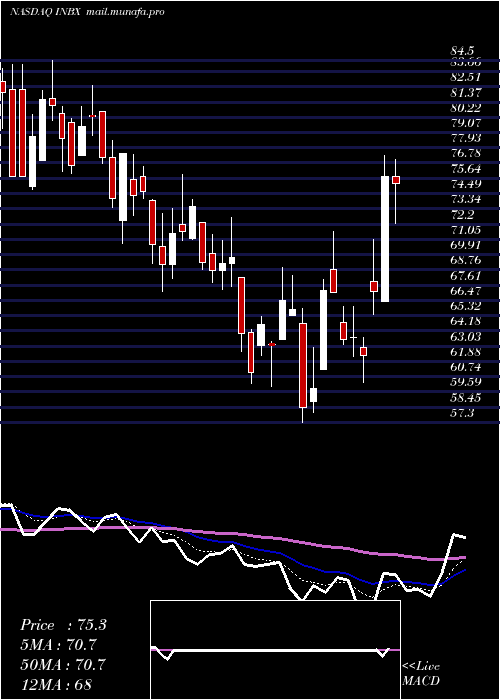
Task: Select the 69.91 price axis label
Action: 465,245
